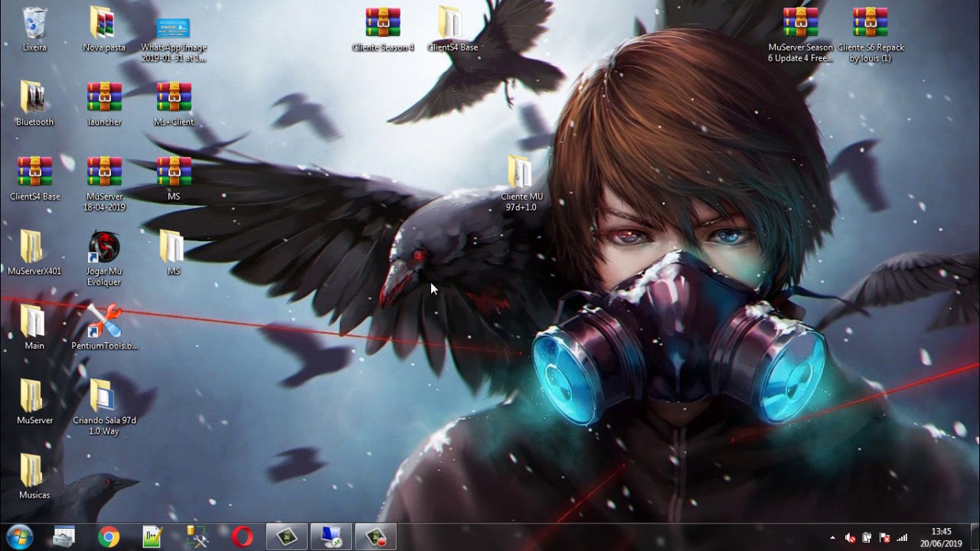This screenshot has height=551, width=980.
Task: Open the Lixeira recycle bin
Action: click(34, 29)
